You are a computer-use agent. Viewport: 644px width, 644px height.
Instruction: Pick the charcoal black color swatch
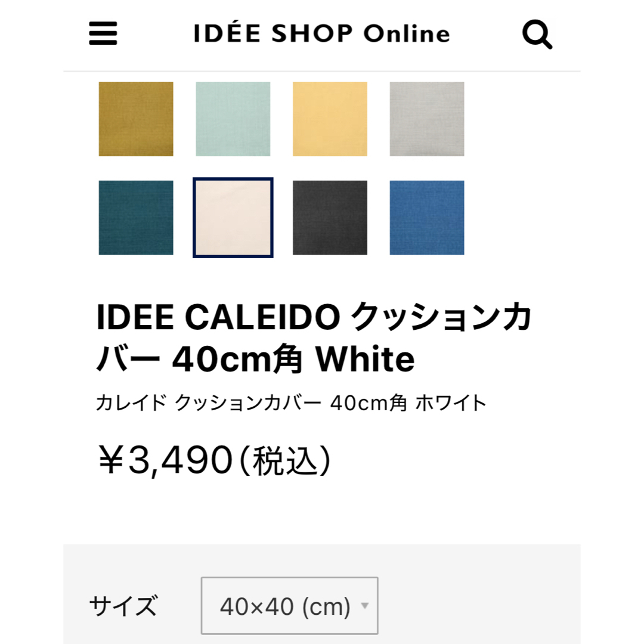pyautogui.click(x=330, y=218)
